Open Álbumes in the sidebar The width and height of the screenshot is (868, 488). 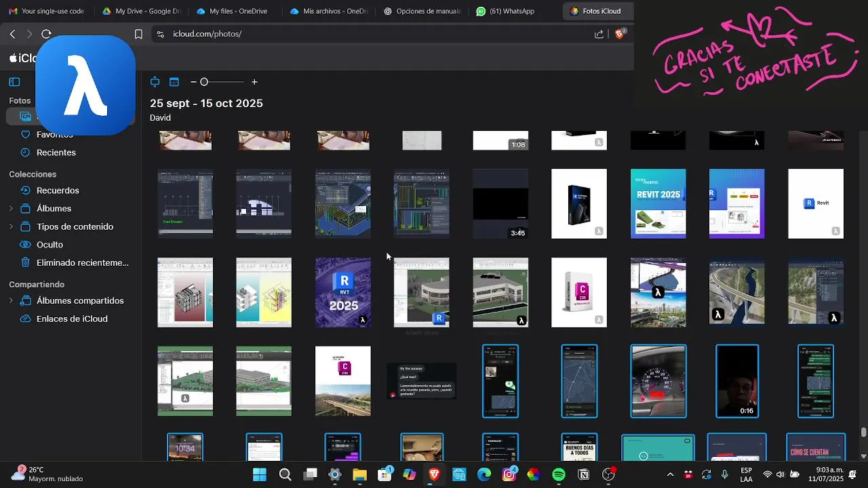click(x=54, y=209)
